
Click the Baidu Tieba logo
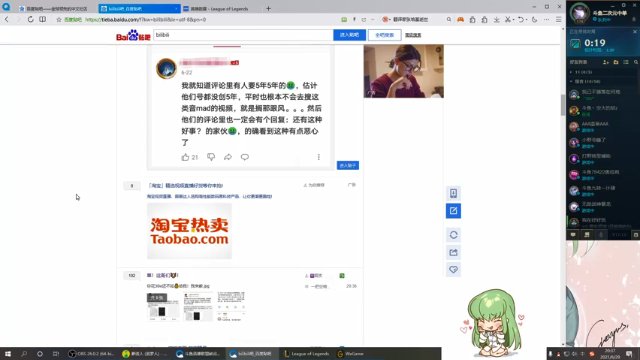pos(133,35)
